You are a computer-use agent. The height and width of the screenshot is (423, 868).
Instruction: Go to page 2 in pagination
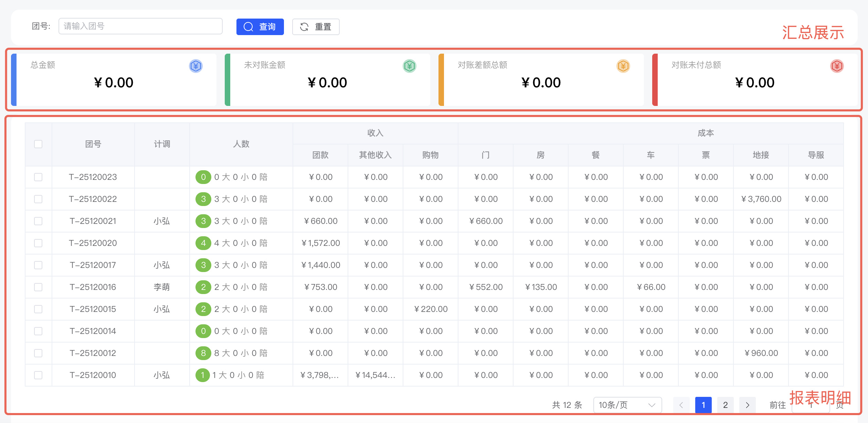click(x=726, y=405)
